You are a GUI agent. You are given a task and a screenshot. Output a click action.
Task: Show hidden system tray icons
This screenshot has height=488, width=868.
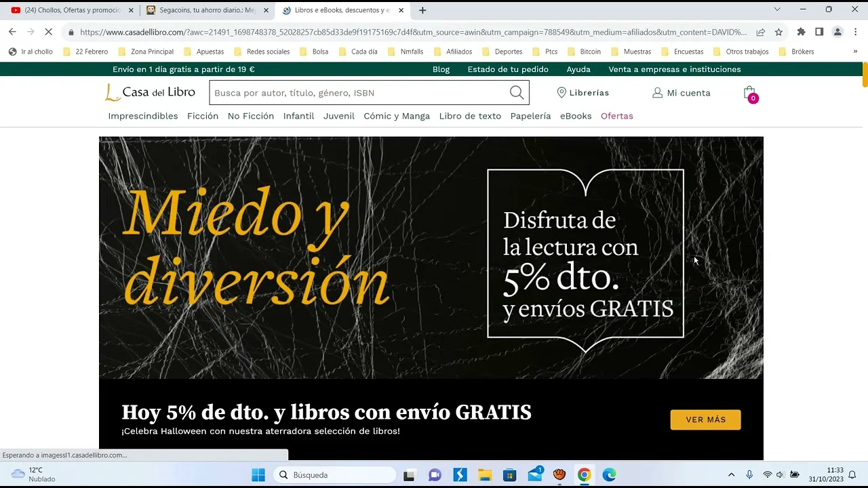(x=731, y=474)
